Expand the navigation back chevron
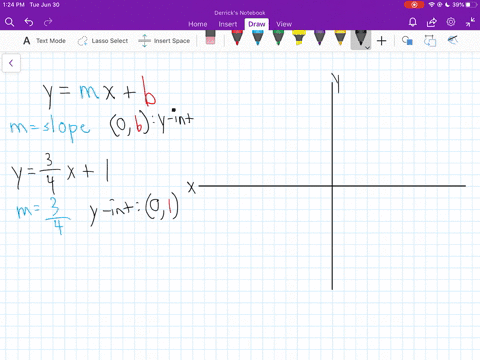Viewport: 480px width, 360px height. 11,63
